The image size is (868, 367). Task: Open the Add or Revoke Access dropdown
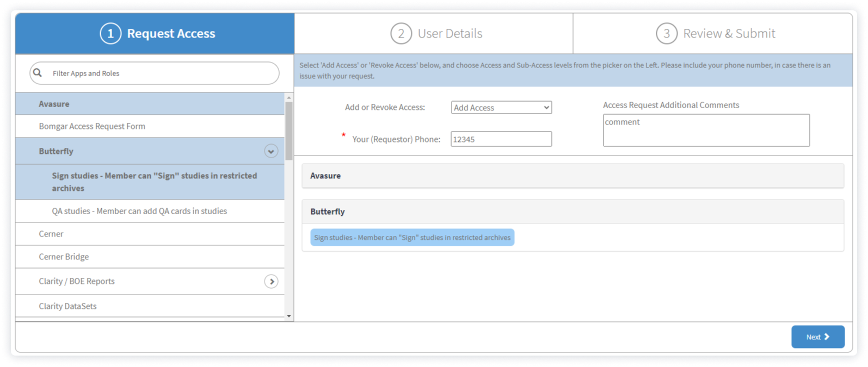pos(501,108)
